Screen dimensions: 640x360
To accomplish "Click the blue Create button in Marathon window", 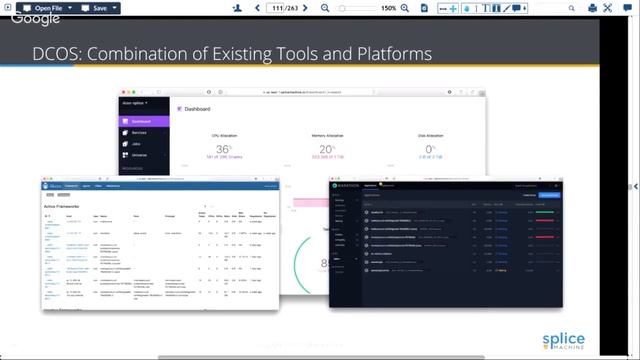I will pos(549,195).
